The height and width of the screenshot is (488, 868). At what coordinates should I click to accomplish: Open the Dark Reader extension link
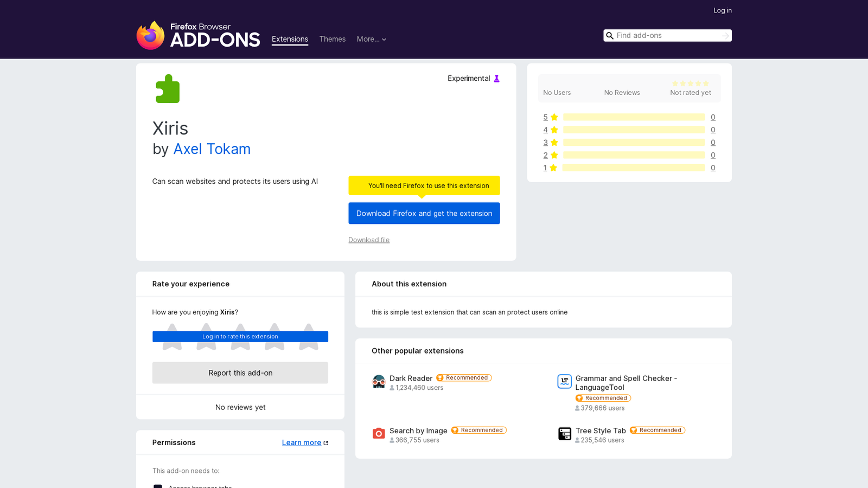click(x=411, y=378)
